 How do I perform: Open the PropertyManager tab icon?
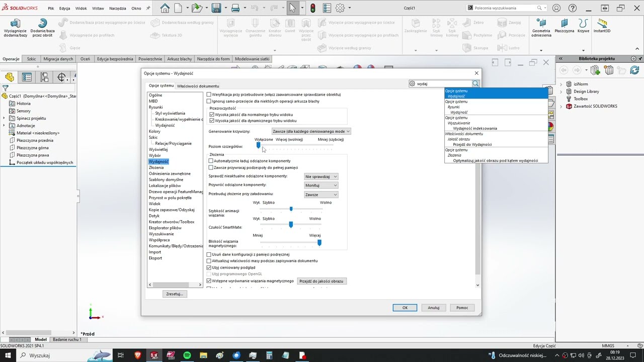[27, 77]
